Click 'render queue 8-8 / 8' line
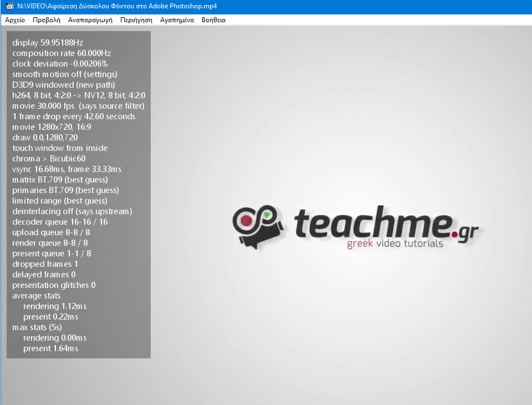This screenshot has width=532, height=405. 50,243
